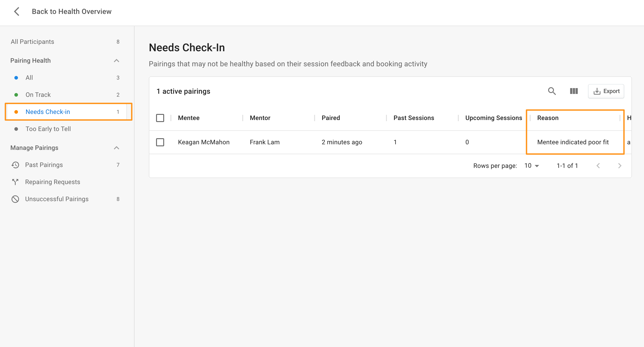Open Past Pairings
The height and width of the screenshot is (347, 644).
[66, 165]
